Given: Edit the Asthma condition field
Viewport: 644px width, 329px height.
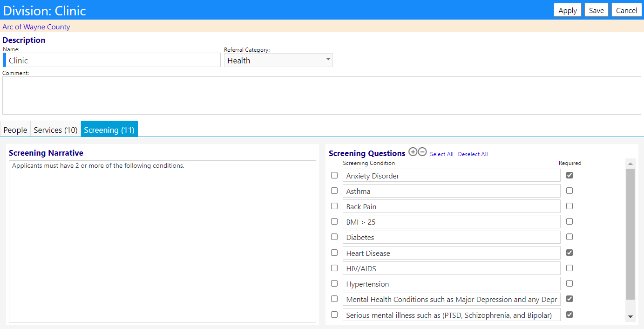Looking at the screenshot, I should pos(452,191).
